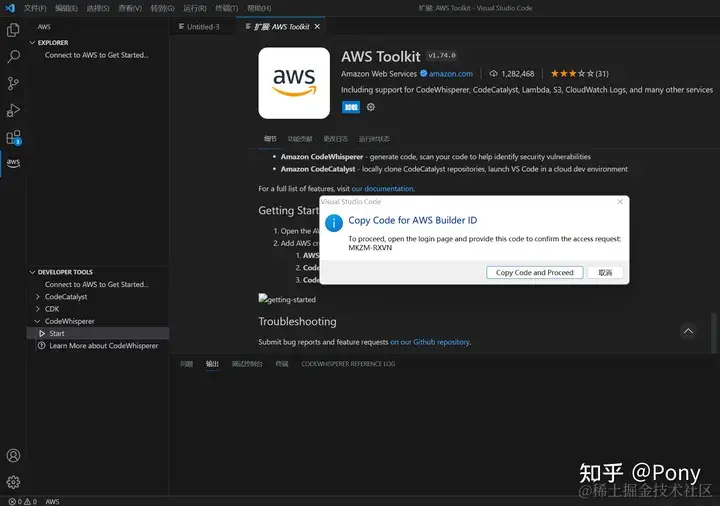Click Connect to AWS under EXPLORER
Screen dimensions: 720x506
[97, 55]
